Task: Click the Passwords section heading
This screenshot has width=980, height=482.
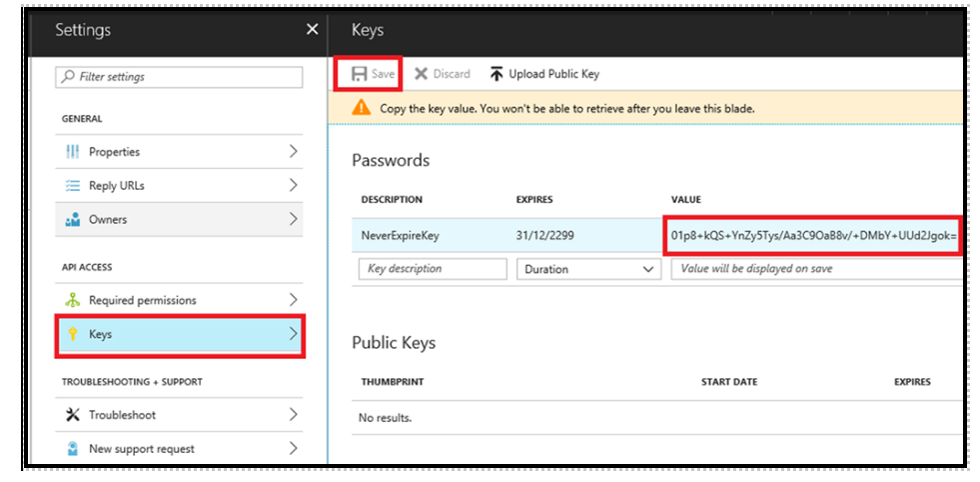Action: 391,161
